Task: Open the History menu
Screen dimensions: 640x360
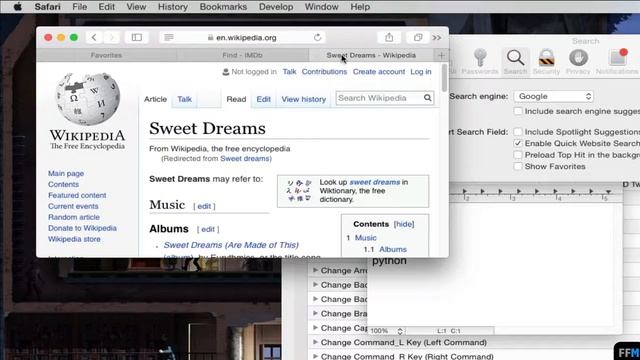Action: click(173, 7)
